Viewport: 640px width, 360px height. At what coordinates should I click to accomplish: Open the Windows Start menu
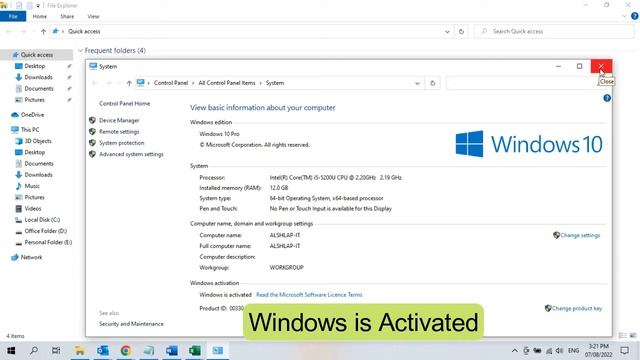point(11,351)
